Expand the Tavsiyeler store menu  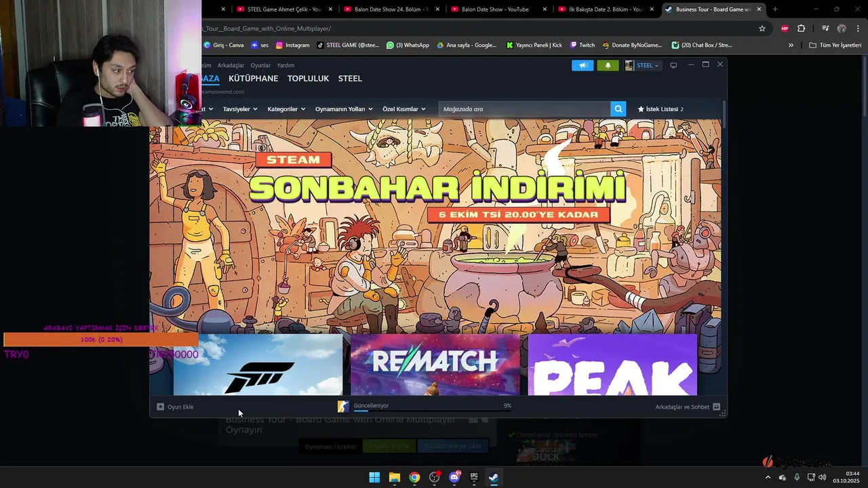(x=240, y=109)
